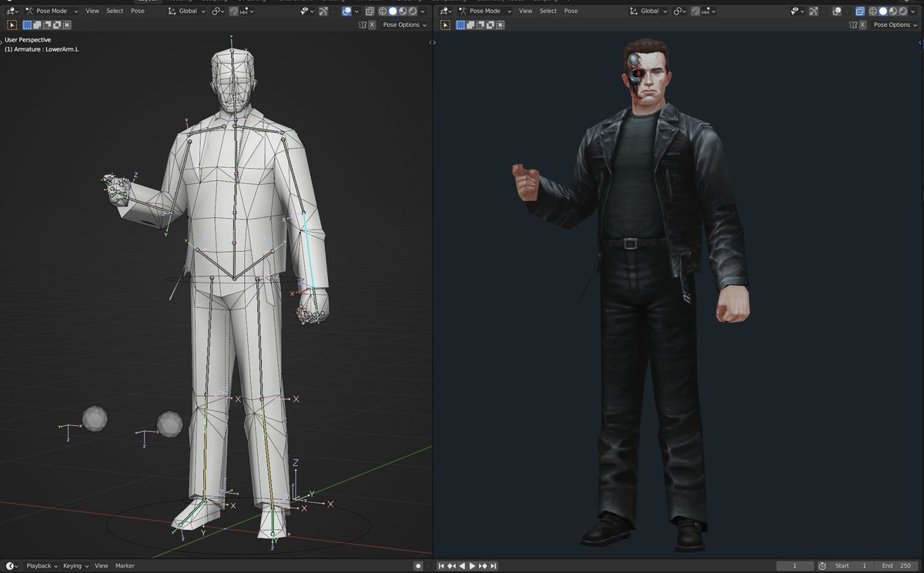Choose 'set new selection' mode in right viewport

[x=460, y=25]
